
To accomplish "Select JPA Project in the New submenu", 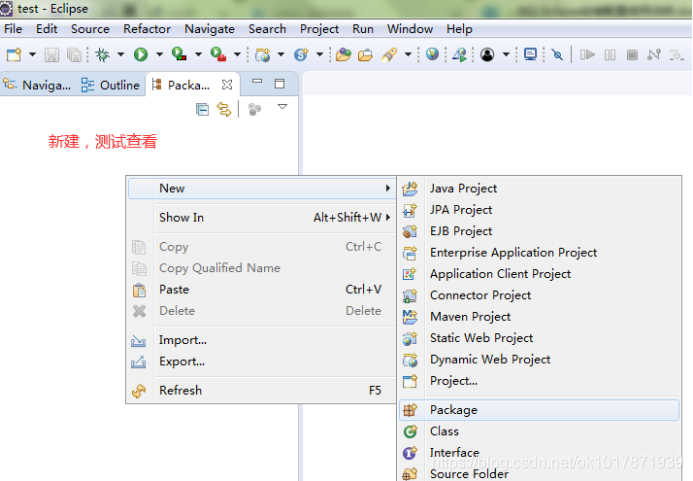I will click(539, 210).
